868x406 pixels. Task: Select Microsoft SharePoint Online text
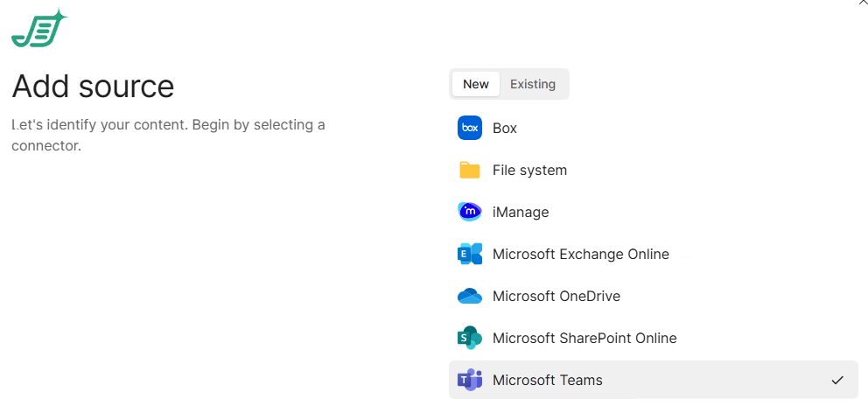tap(584, 338)
